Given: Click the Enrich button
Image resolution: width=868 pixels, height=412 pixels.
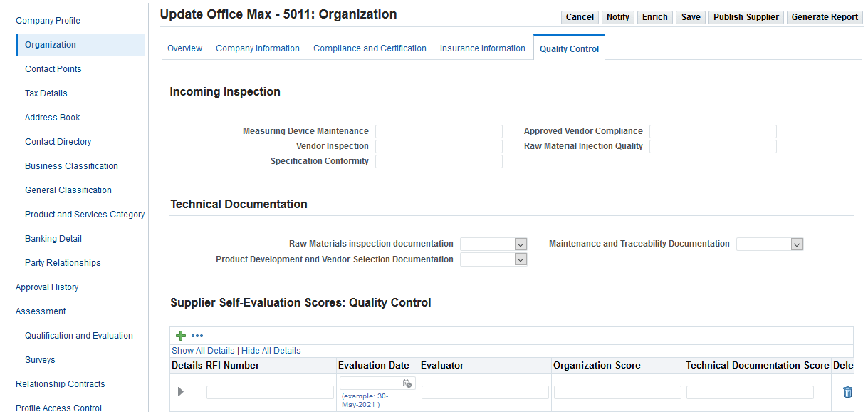Looking at the screenshot, I should [654, 17].
